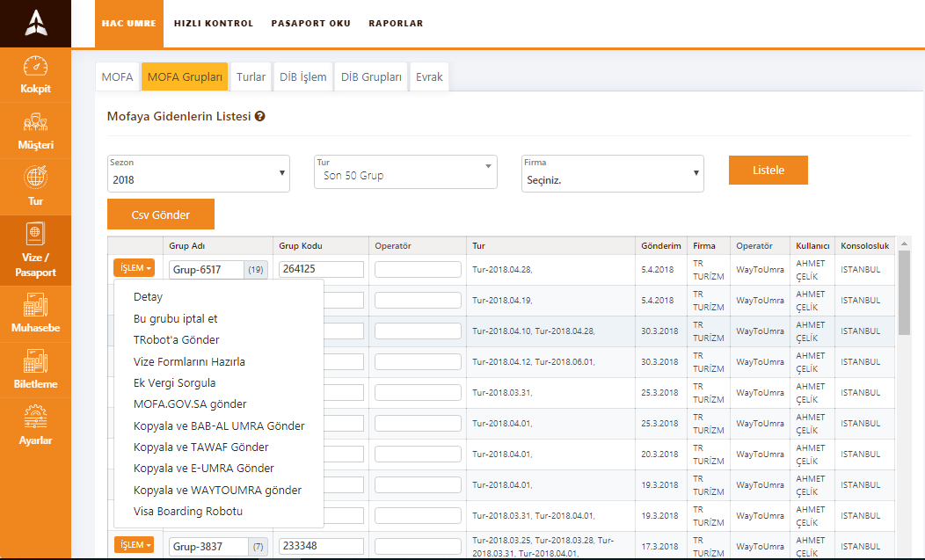Open Vize / Pasaport section in sidebar
925x560 pixels.
[x=35, y=251]
